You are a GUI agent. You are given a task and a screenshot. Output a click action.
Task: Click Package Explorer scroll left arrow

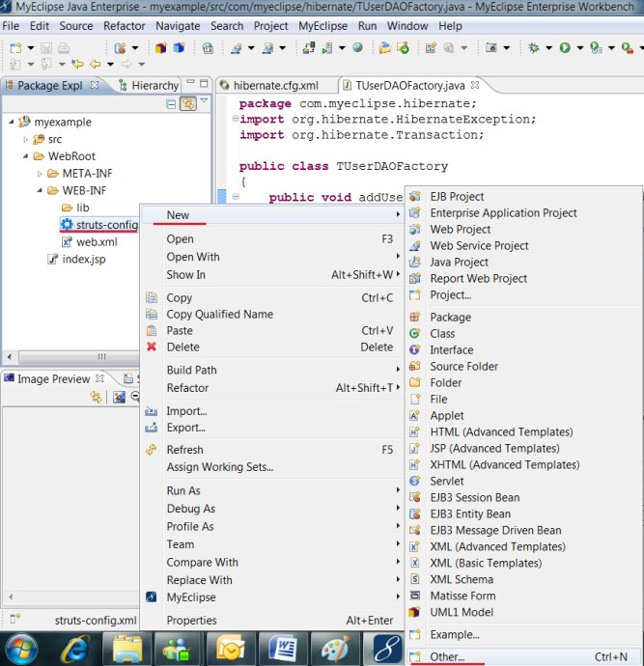(x=10, y=357)
